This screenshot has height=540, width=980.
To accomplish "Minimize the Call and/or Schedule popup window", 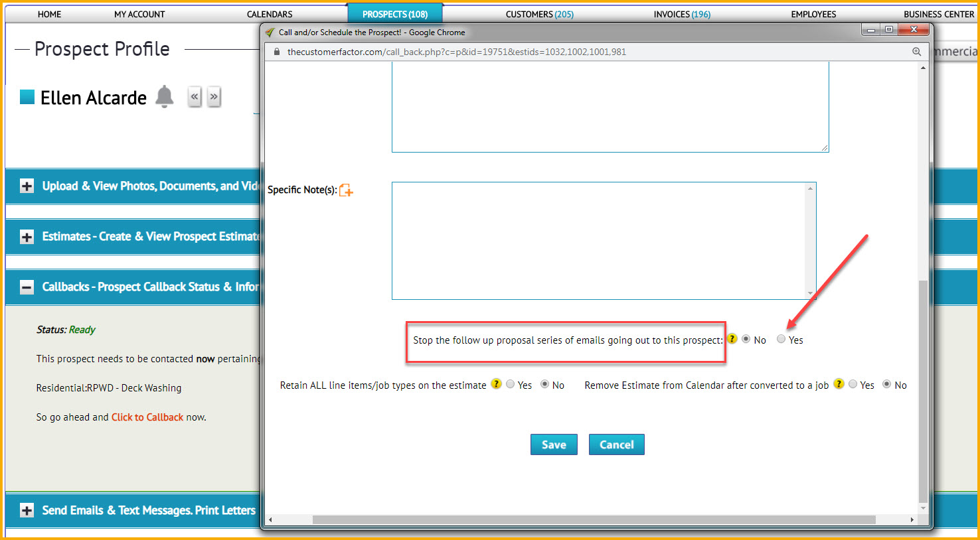I will click(x=871, y=30).
